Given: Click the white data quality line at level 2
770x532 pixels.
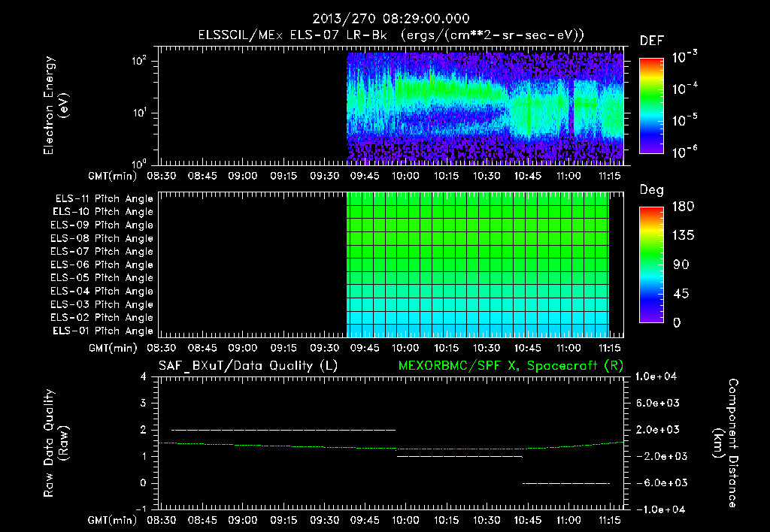Looking at the screenshot, I should pyautogui.click(x=283, y=430).
